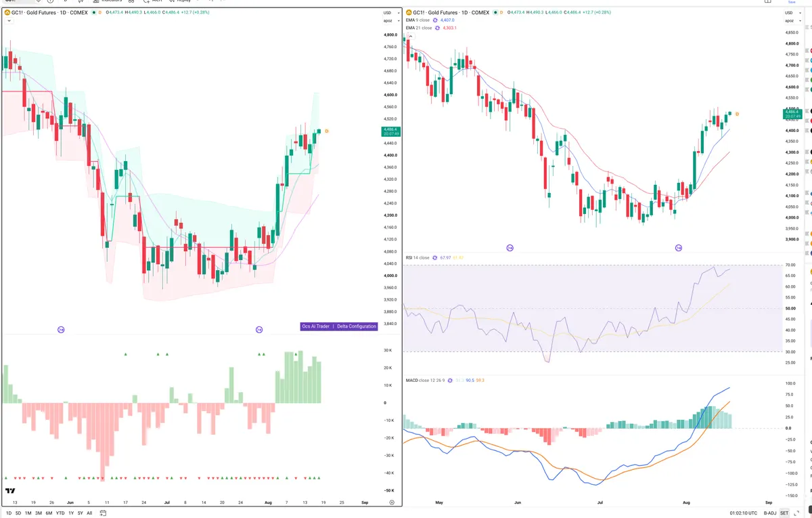Click the purple icon beside EMA 21 close

437,28
